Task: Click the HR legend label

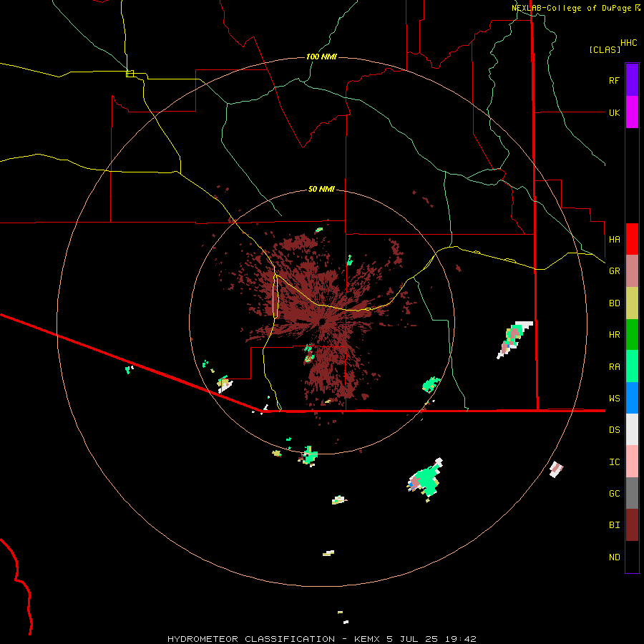Action: [x=614, y=335]
